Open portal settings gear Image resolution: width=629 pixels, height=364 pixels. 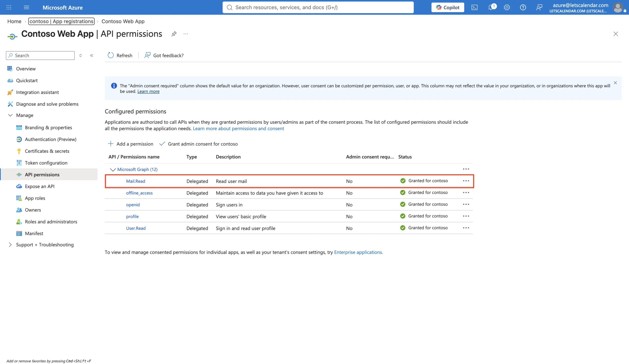click(507, 7)
